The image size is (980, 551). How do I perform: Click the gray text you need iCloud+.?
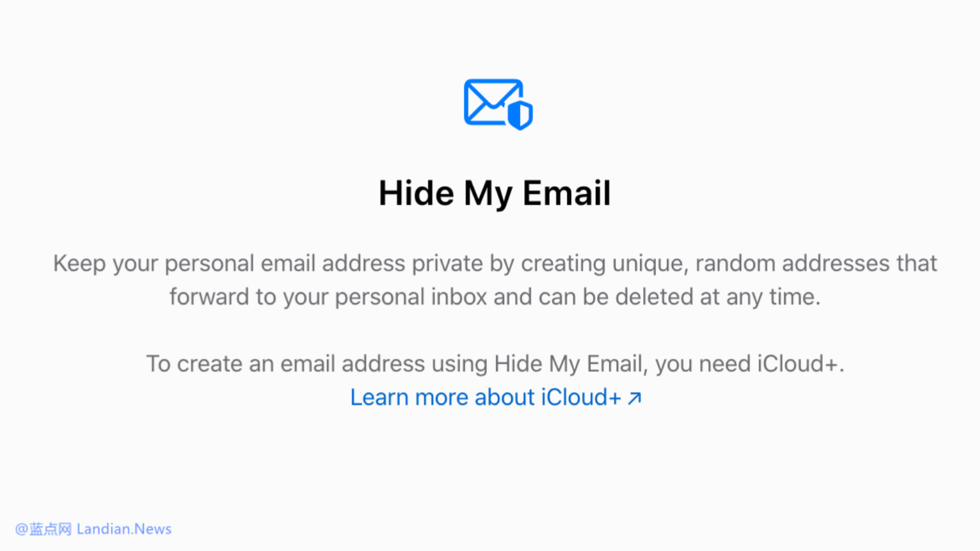coord(750,364)
